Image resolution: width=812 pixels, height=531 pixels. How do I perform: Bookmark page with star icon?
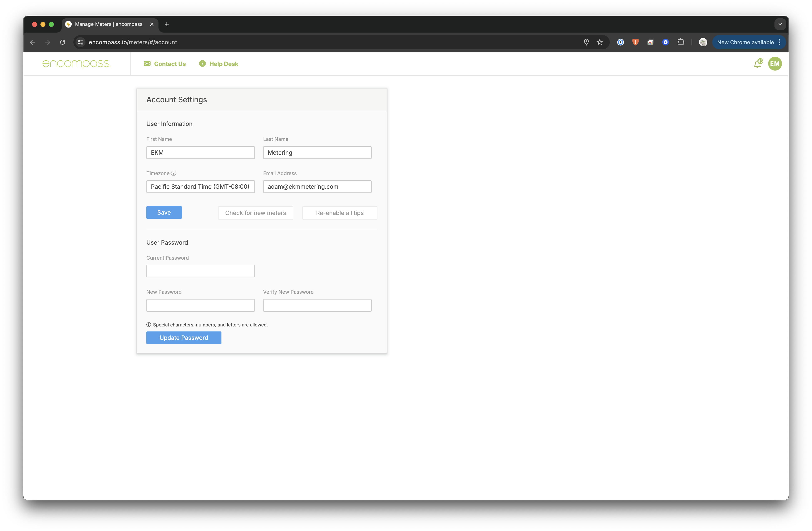point(600,42)
